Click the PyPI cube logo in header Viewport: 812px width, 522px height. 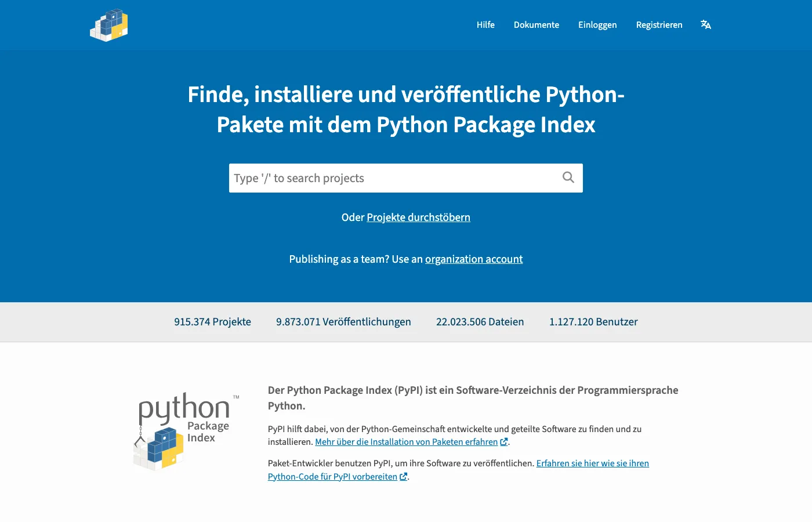pos(109,25)
